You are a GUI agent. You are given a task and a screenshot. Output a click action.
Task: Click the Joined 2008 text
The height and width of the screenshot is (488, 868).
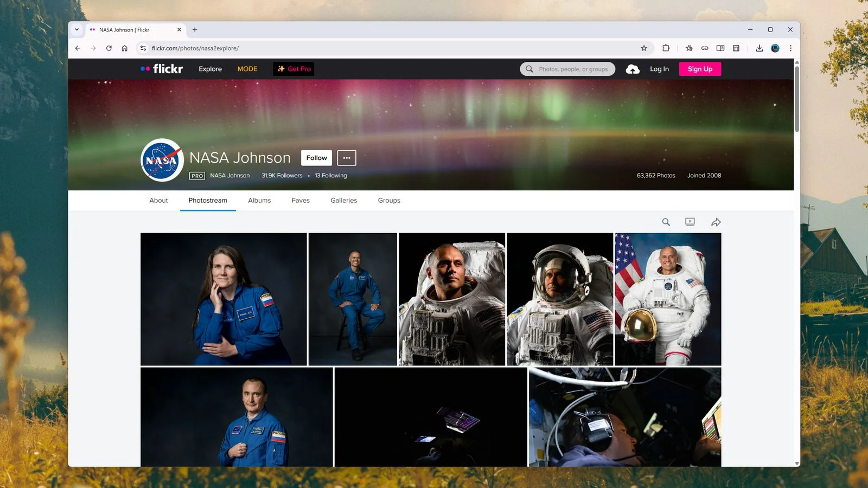tap(704, 176)
